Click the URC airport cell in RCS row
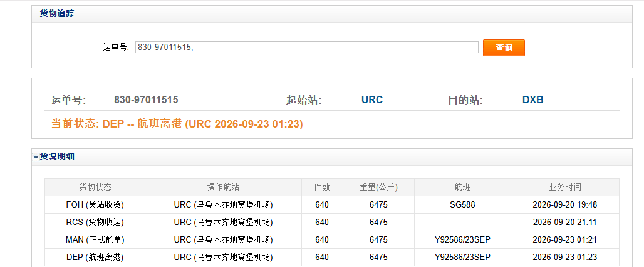Viewport: 644px width, 267px height. point(223,223)
